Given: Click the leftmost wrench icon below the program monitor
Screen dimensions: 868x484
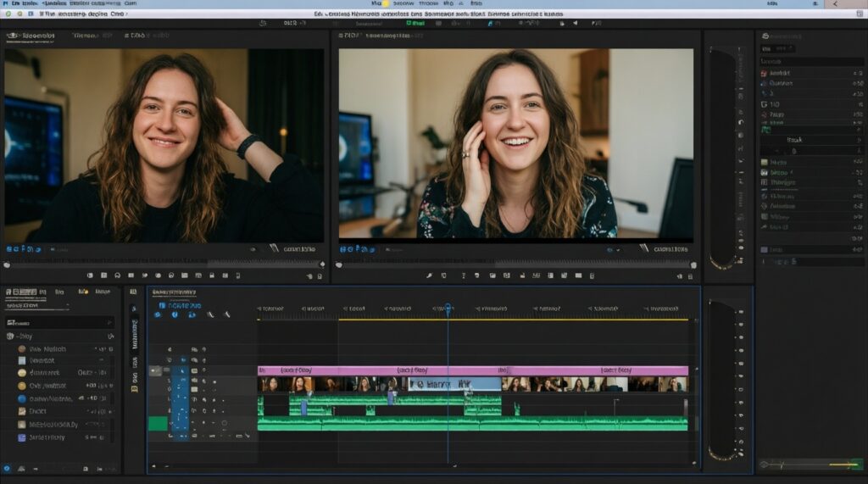Looking at the screenshot, I should (x=429, y=275).
